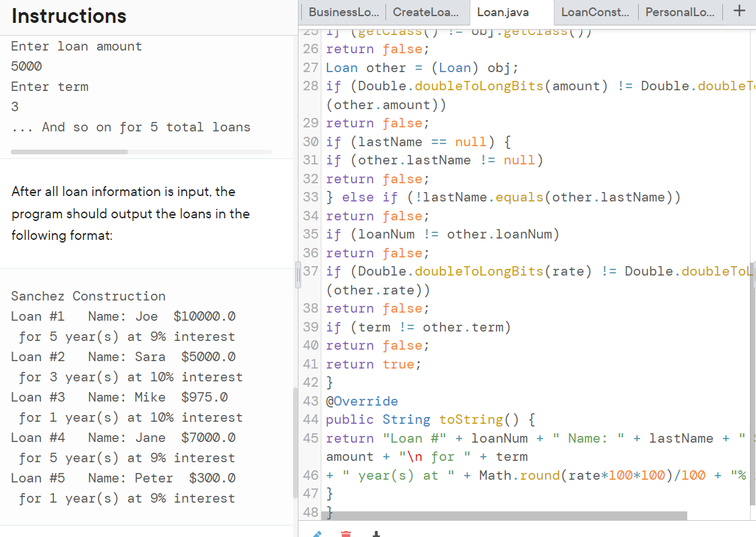
Task: Click 'if (term != other.term)' line
Action: (x=418, y=327)
